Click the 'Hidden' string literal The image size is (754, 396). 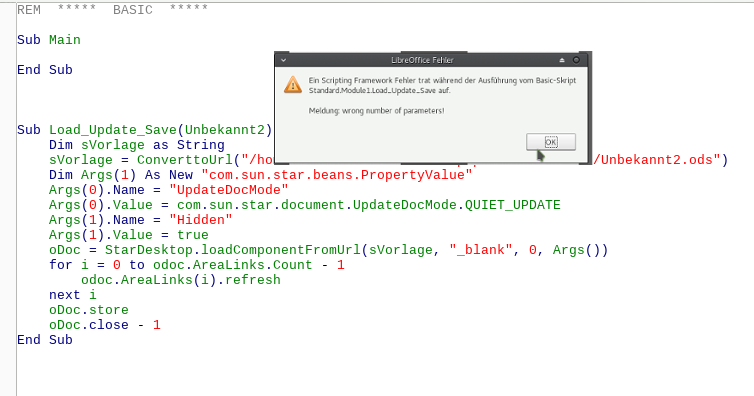[201, 220]
